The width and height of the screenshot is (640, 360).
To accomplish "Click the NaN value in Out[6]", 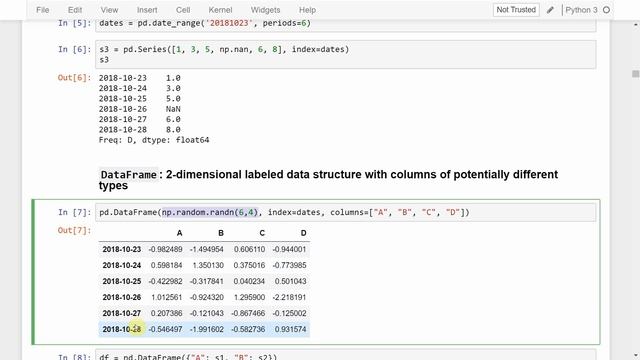I will (173, 109).
